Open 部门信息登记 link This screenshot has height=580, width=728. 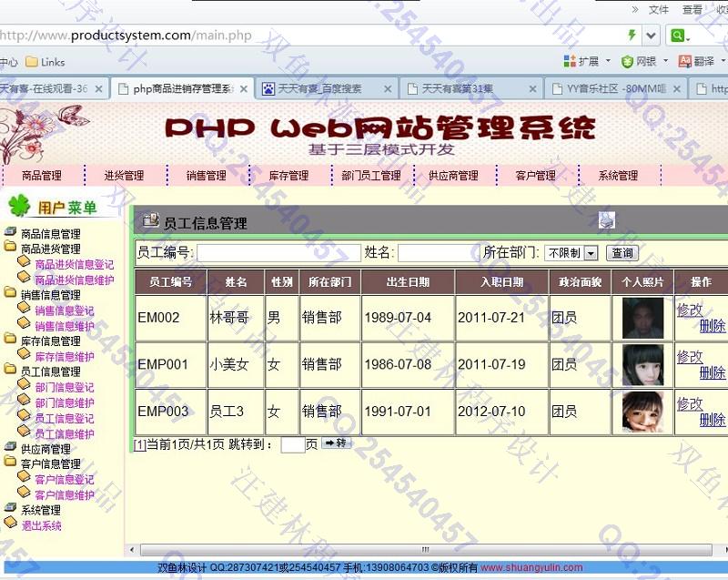65,387
